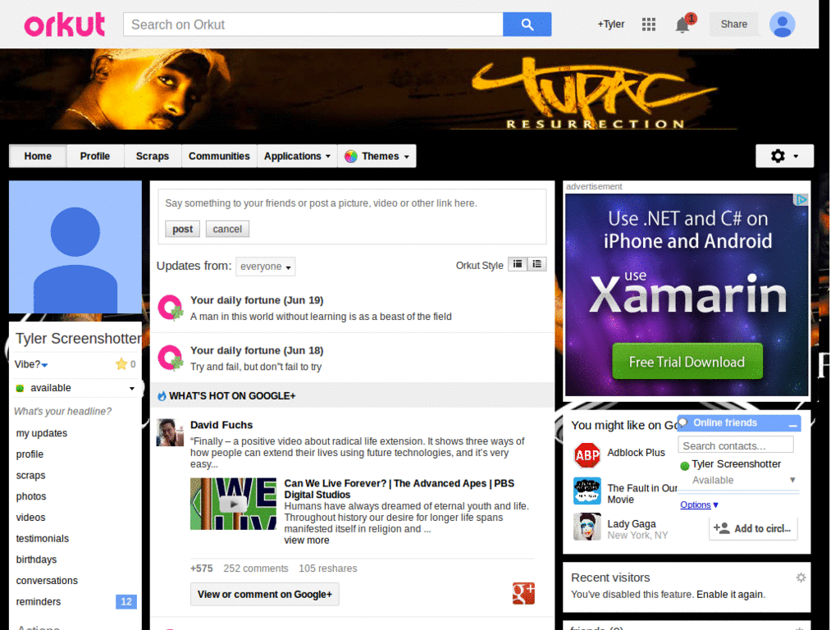Screen dimensions: 840x630
Task: Minimize the Online friends chat box
Action: click(793, 424)
